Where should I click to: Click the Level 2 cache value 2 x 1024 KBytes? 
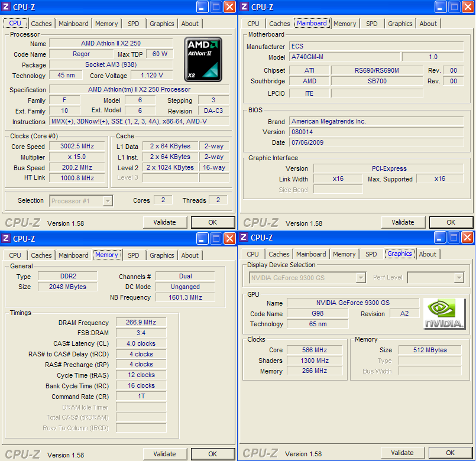click(x=170, y=167)
